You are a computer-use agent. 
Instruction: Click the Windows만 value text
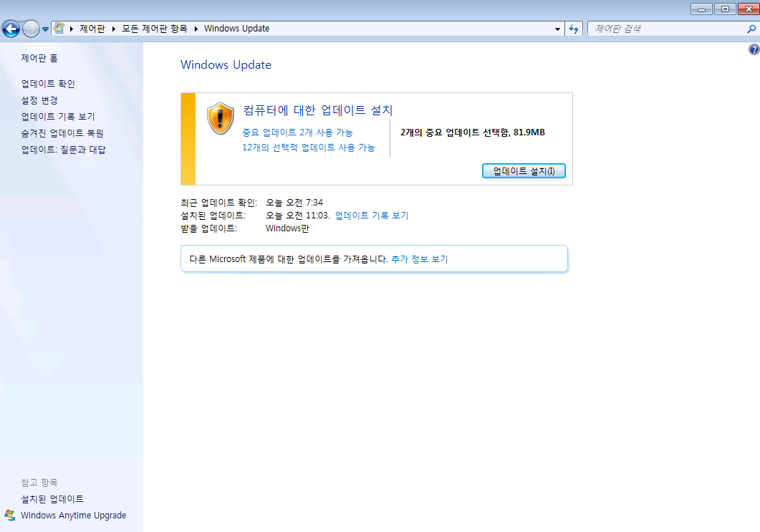click(x=287, y=228)
